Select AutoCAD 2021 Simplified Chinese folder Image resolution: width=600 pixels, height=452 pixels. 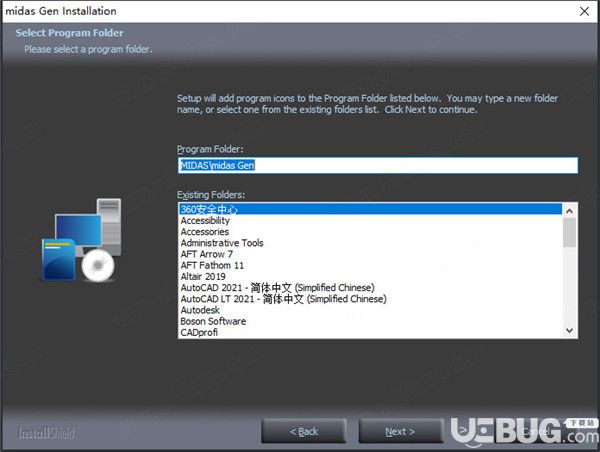370,288
